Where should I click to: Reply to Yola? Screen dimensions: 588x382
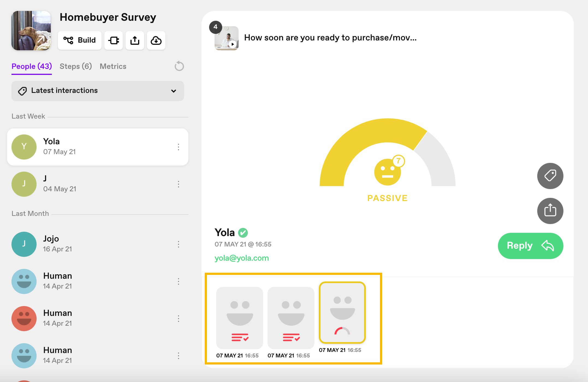(530, 246)
